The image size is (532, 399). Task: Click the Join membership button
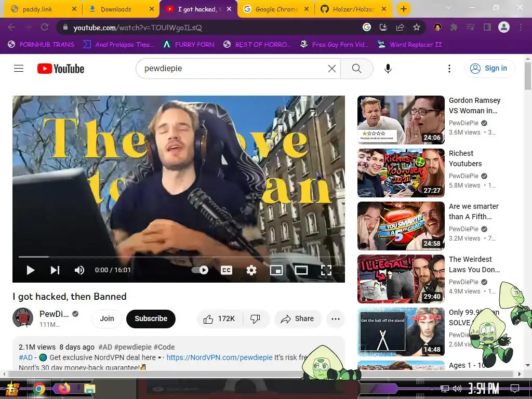(x=107, y=318)
